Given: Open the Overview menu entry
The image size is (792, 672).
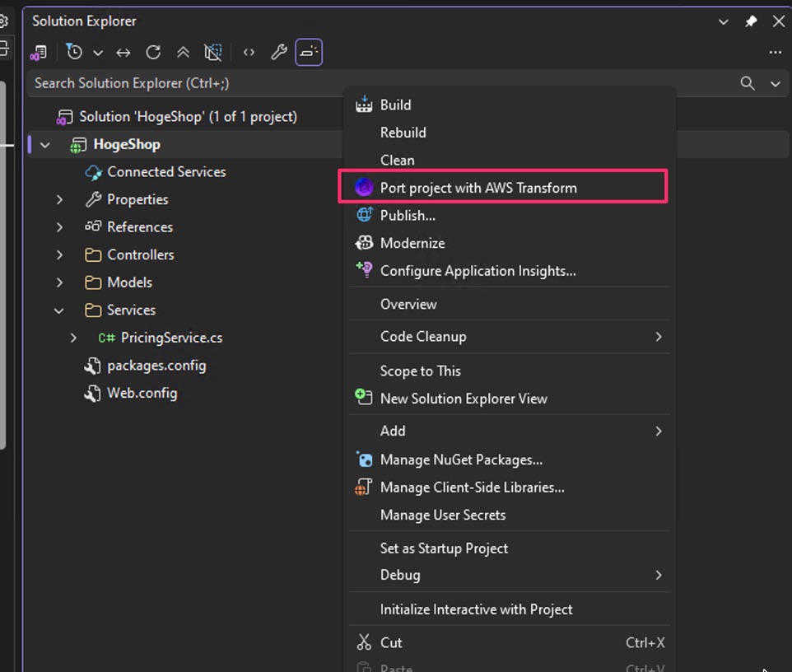Looking at the screenshot, I should [509, 304].
